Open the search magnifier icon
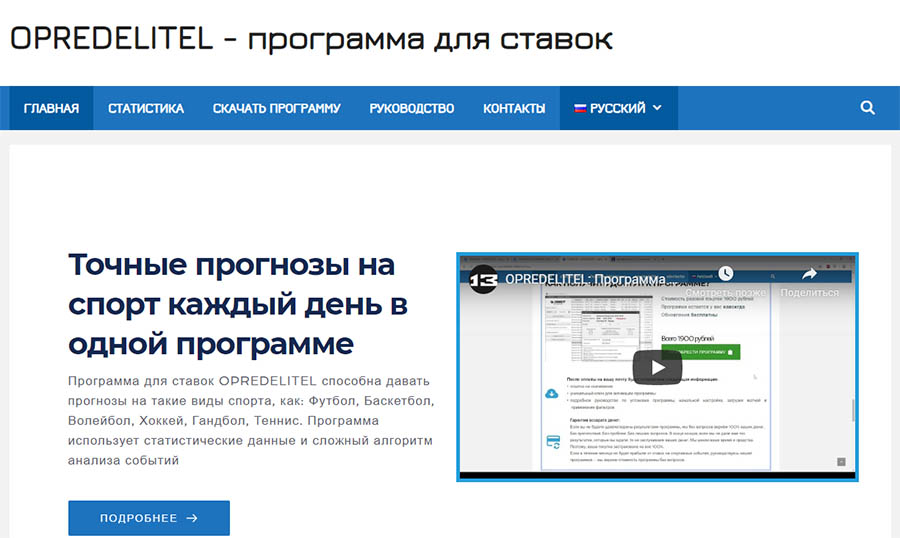900x538 pixels. click(x=867, y=108)
